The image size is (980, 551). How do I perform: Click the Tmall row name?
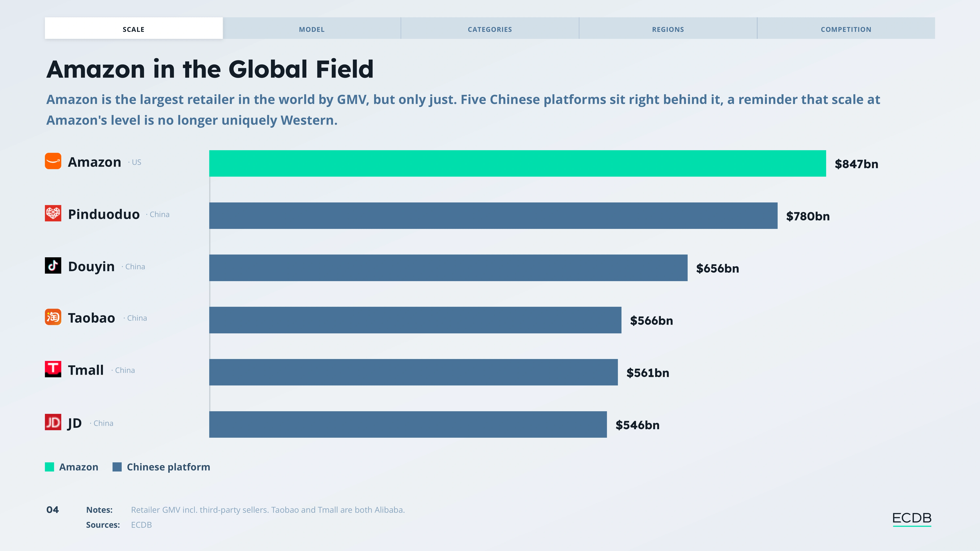[x=86, y=370]
